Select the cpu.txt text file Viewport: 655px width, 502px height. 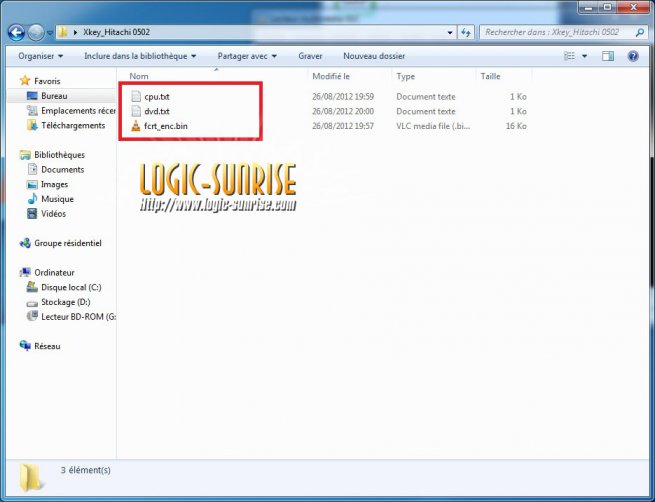pos(157,97)
